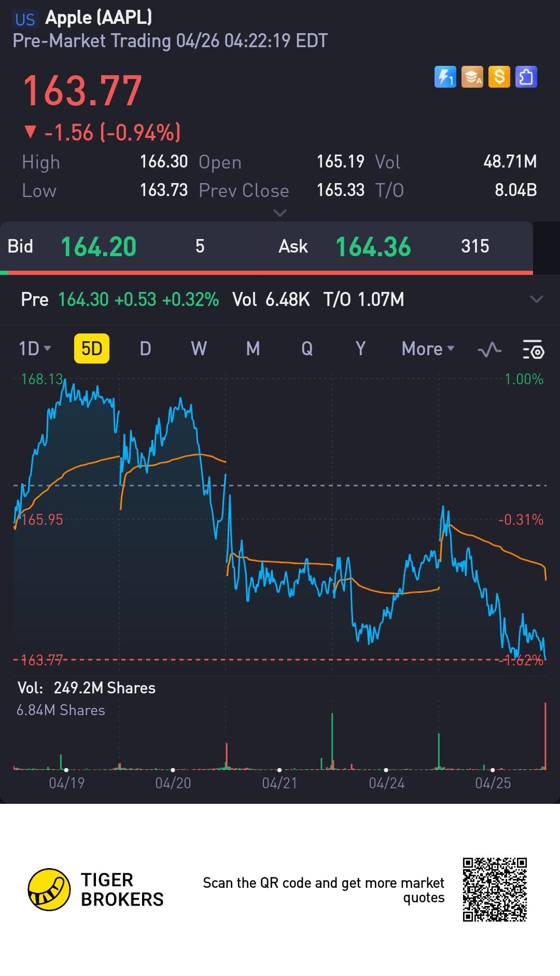Tap the 04/24 date marker
The image size is (560, 976).
(386, 783)
